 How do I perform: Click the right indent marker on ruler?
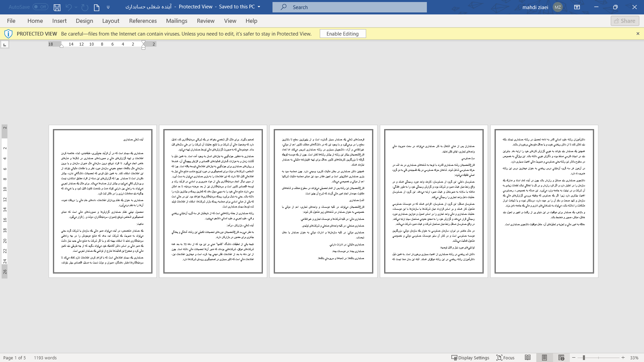click(x=61, y=46)
